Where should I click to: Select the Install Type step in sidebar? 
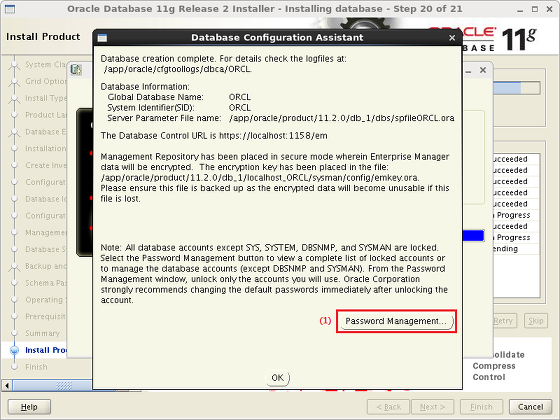46,98
